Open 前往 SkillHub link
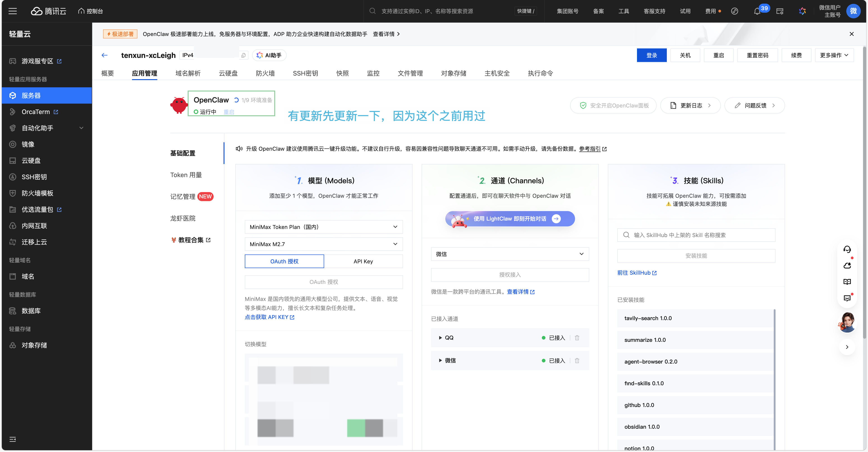This screenshot has height=452, width=868. point(637,273)
